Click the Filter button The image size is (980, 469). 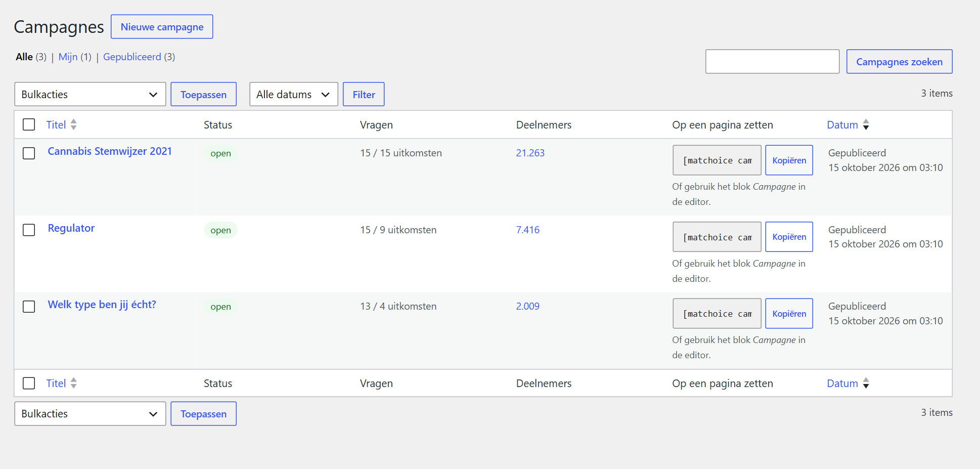[x=364, y=95]
